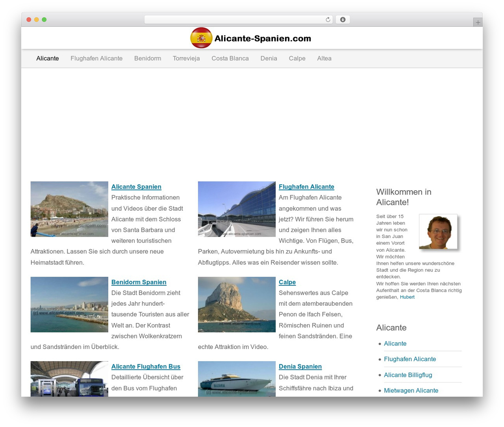Click the Hubert author link
This screenshot has height=427, width=504.
pyautogui.click(x=407, y=297)
